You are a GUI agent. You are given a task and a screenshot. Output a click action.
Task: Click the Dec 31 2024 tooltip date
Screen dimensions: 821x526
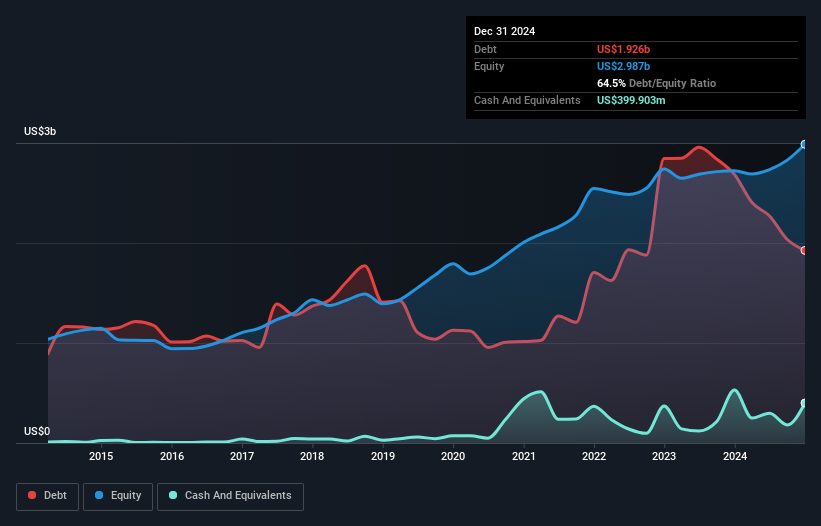504,31
